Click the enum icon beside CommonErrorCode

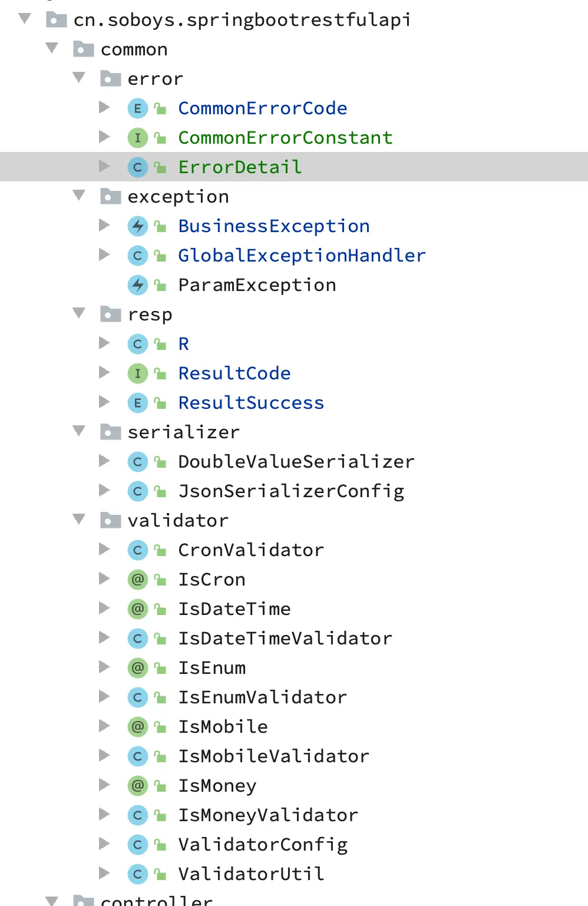click(x=137, y=108)
